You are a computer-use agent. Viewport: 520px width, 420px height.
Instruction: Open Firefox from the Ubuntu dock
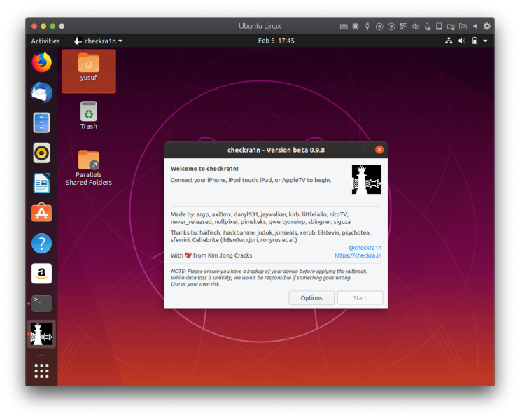[41, 62]
